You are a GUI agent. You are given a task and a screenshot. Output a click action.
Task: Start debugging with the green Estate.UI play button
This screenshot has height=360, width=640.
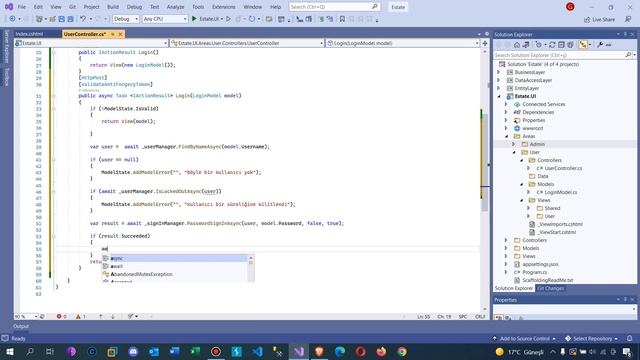pyautogui.click(x=195, y=19)
